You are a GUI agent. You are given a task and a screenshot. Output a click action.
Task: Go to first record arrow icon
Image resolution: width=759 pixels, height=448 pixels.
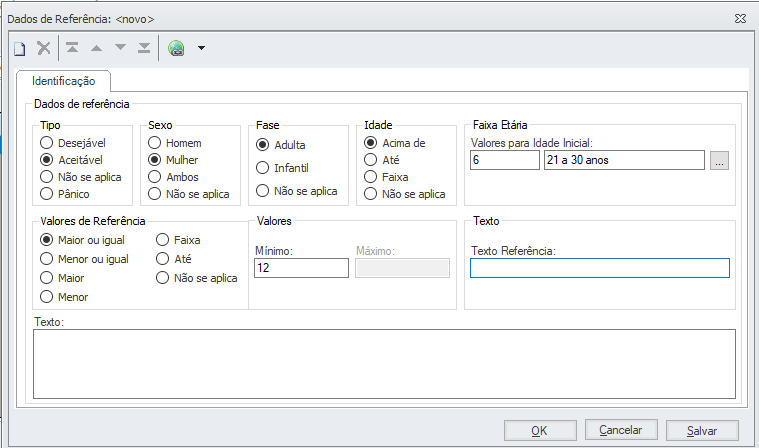(72, 47)
